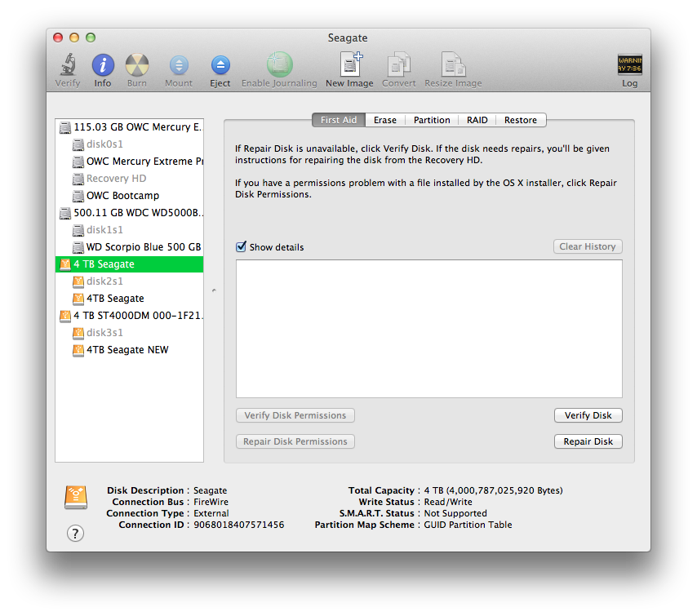
Task: Switch to the First Aid tab
Action: coord(339,120)
